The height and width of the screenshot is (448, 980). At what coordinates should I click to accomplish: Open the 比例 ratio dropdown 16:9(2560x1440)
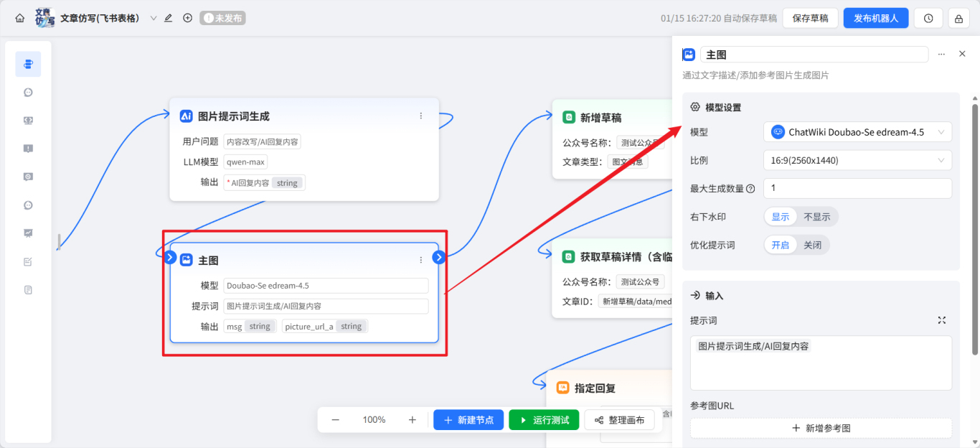857,159
